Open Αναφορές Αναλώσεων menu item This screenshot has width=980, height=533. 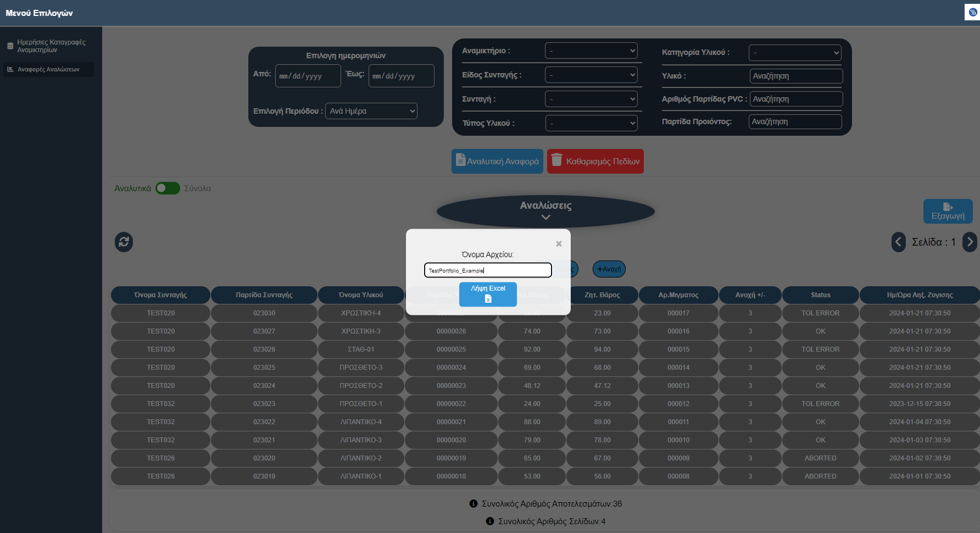48,69
